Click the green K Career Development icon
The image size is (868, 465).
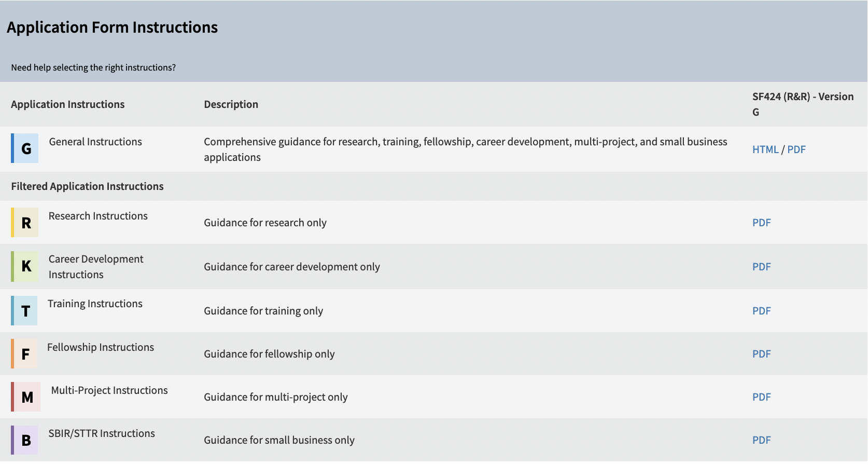click(x=25, y=266)
